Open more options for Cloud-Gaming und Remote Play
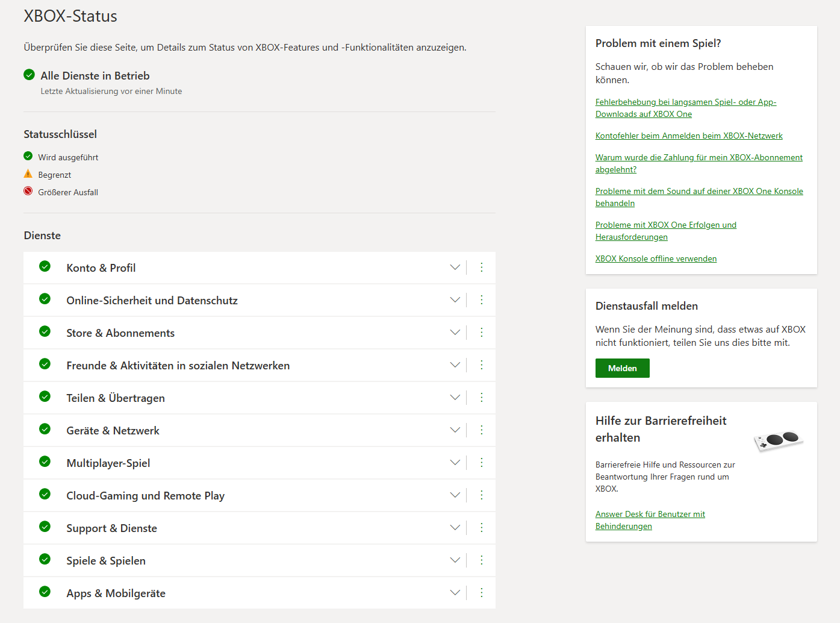 click(x=482, y=495)
